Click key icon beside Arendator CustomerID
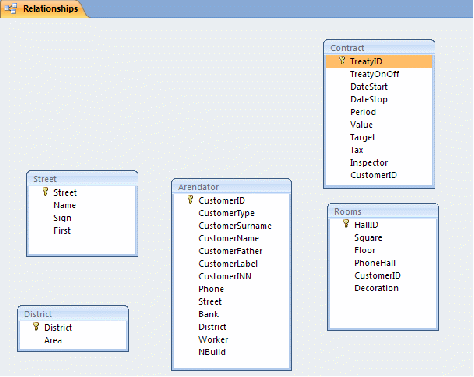The width and height of the screenshot is (474, 377). tap(190, 200)
